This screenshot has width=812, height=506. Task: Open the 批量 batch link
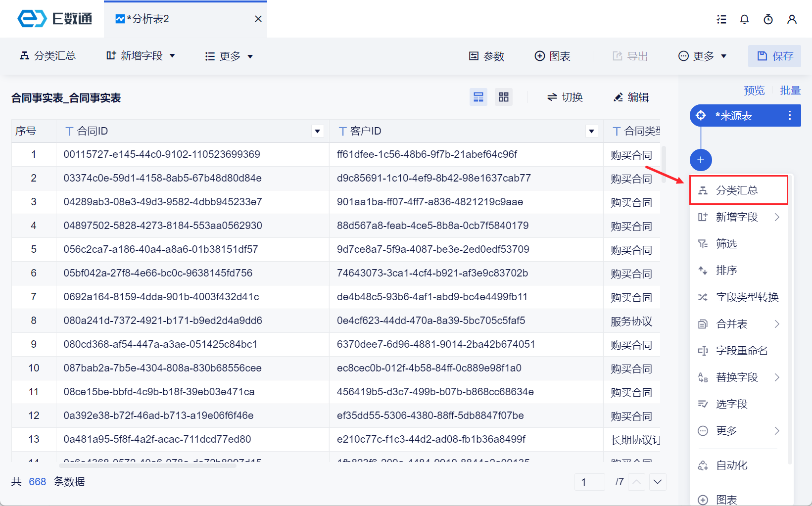[790, 91]
